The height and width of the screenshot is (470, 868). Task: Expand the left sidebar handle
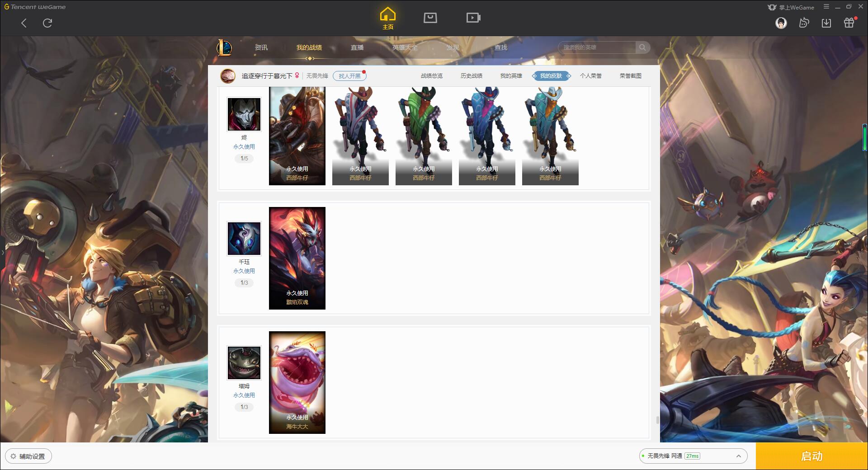click(2, 253)
